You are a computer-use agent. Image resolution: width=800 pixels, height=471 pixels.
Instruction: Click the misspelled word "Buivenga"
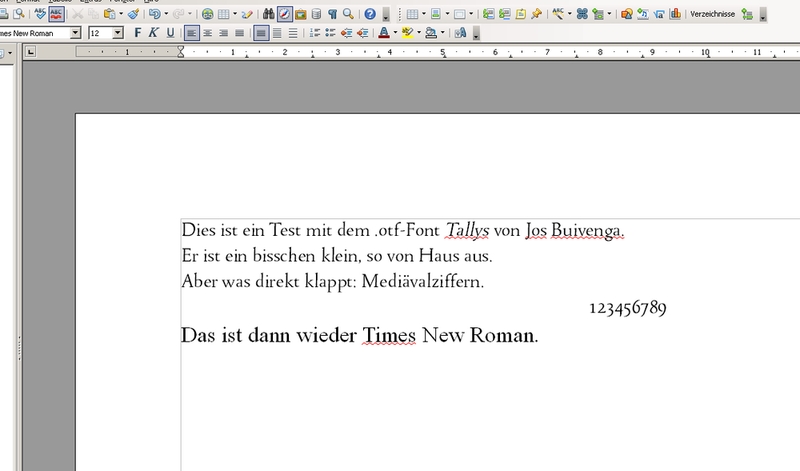pyautogui.click(x=587, y=231)
